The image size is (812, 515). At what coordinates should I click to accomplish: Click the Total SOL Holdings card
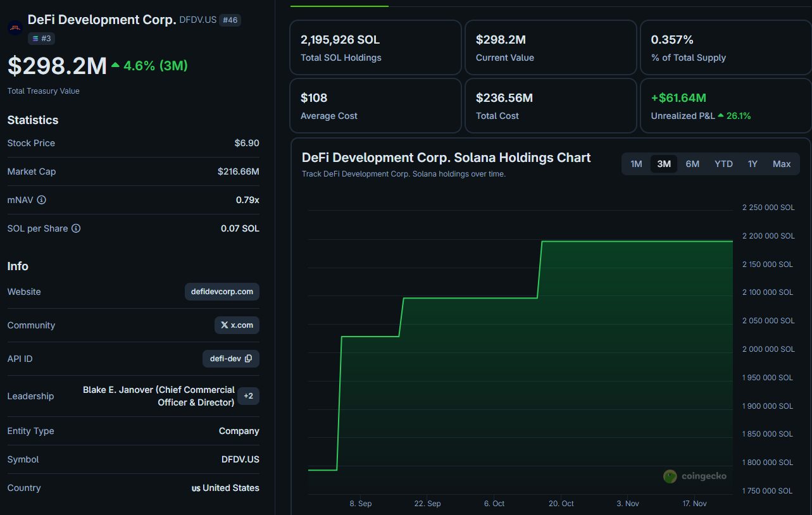(375, 47)
